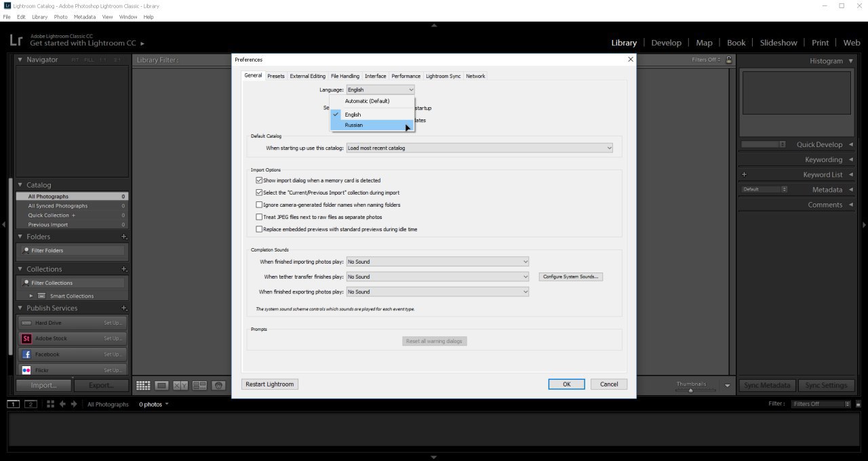Open the Filters Off dropdown in filmstrip
This screenshot has width=868, height=461.
tap(821, 404)
